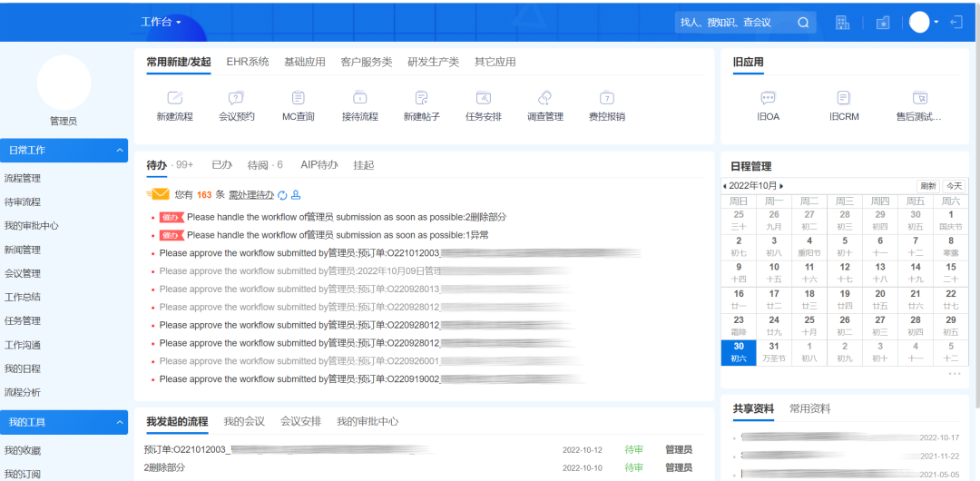
Task: Switch to 研发生产类 tab
Action: pyautogui.click(x=433, y=62)
